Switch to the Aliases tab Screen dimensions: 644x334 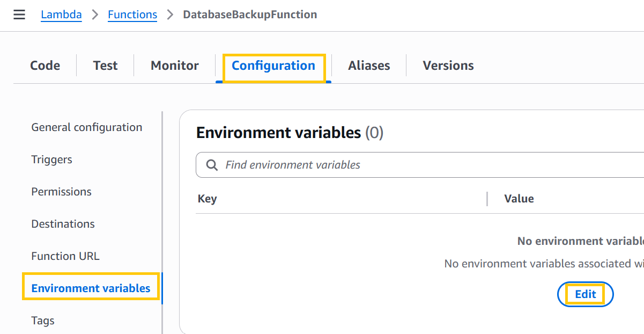(x=369, y=66)
